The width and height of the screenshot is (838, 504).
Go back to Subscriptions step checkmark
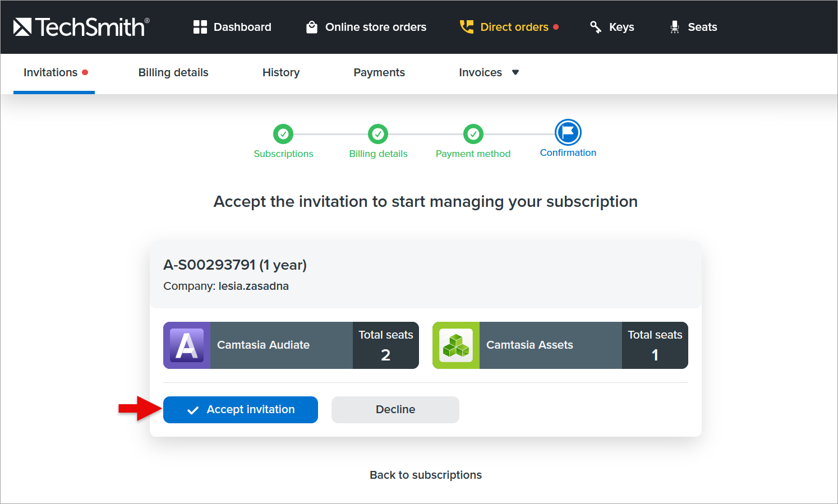(x=283, y=134)
